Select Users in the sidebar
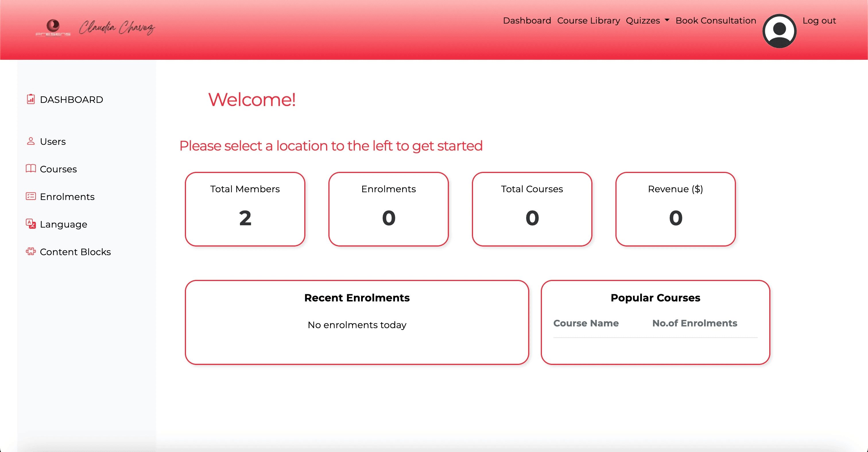Image resolution: width=868 pixels, height=452 pixels. point(53,141)
